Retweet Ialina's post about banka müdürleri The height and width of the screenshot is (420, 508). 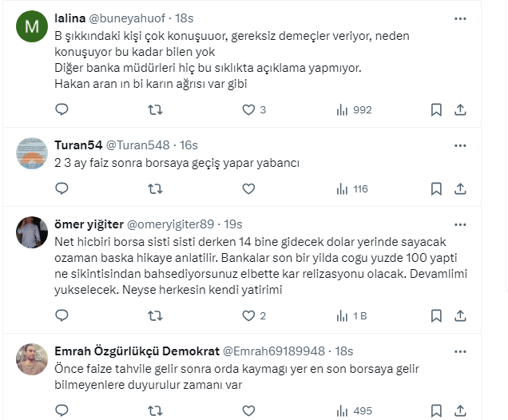click(x=156, y=110)
